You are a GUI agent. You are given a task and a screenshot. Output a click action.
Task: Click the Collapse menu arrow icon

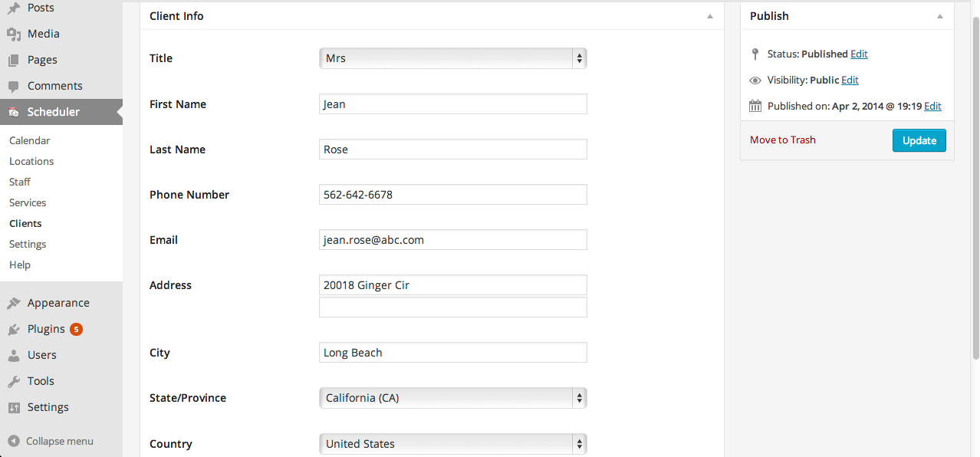coord(14,441)
